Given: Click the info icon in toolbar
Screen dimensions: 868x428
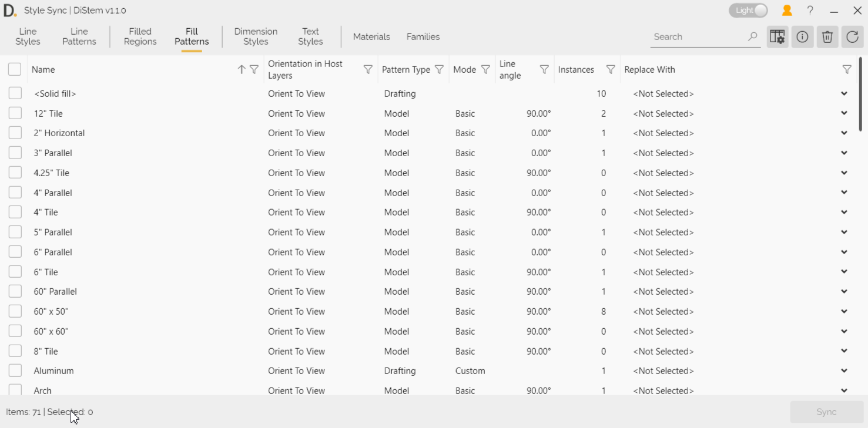Looking at the screenshot, I should [802, 37].
